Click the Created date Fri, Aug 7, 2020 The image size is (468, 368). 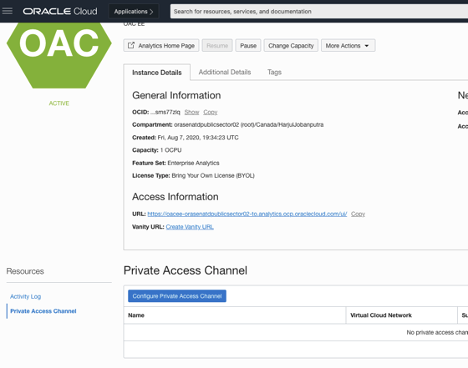coord(198,138)
